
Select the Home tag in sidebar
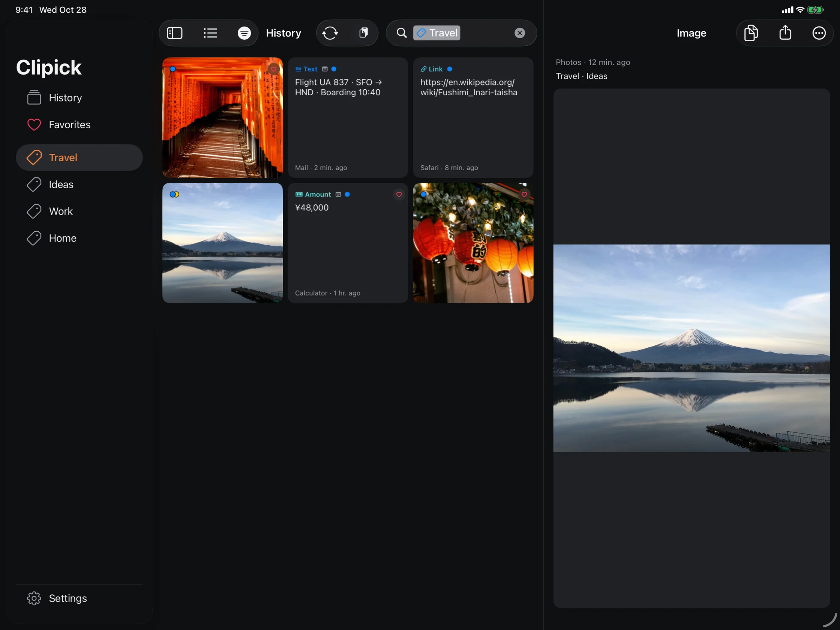coord(79,238)
